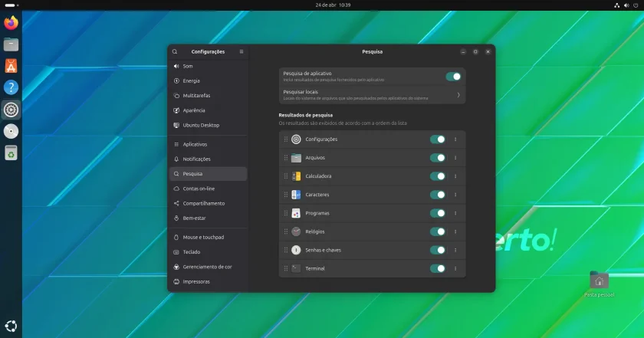Open the Trash in dock
The height and width of the screenshot is (338, 644).
tap(11, 153)
